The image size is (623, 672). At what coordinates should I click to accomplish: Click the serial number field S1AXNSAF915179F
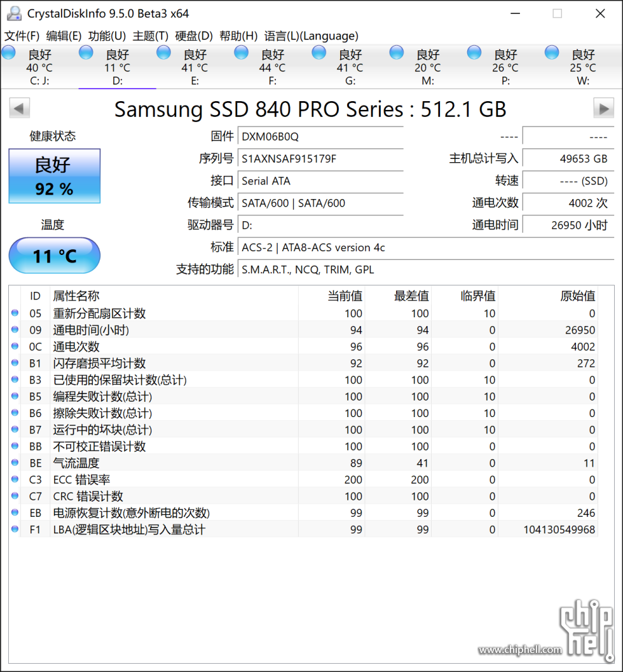(x=320, y=159)
